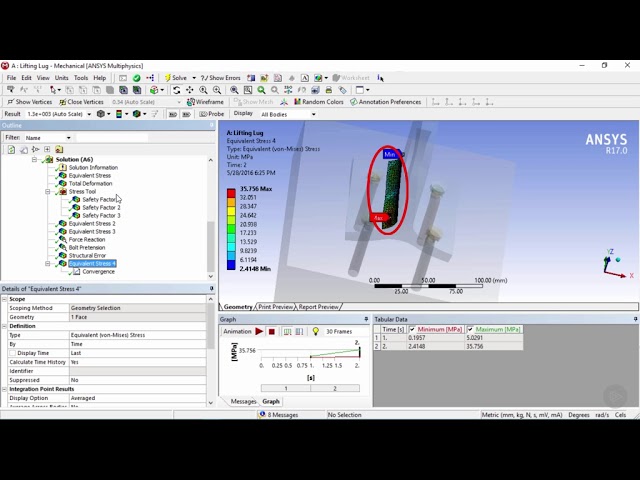Screen dimensions: 640x480
Task: Switch to the Print Preview tab
Action: (x=276, y=307)
